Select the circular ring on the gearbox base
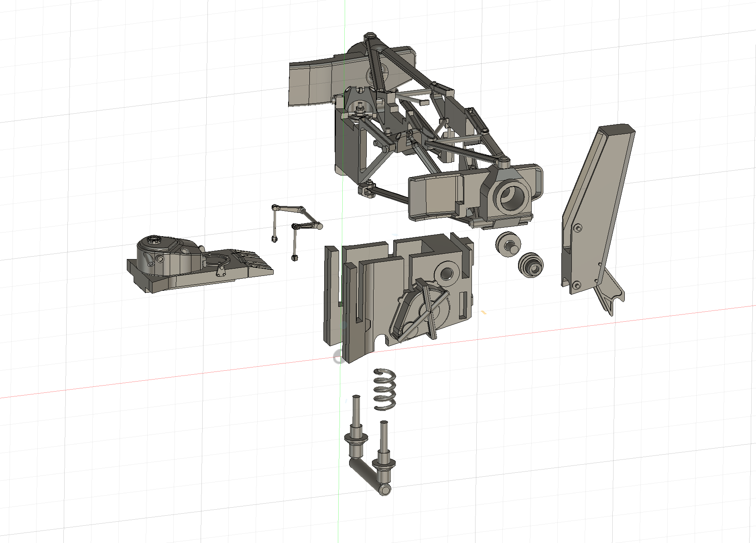Viewport: 756px width, 543px height. (216, 260)
